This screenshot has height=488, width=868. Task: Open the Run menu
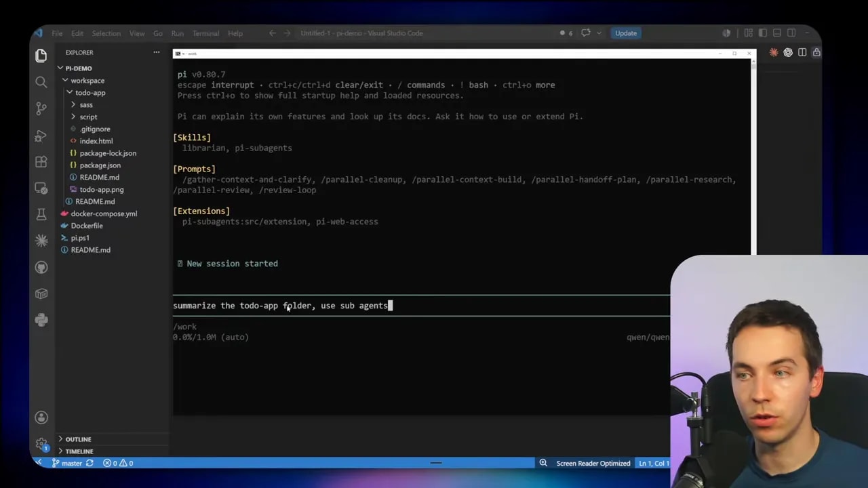pos(178,33)
